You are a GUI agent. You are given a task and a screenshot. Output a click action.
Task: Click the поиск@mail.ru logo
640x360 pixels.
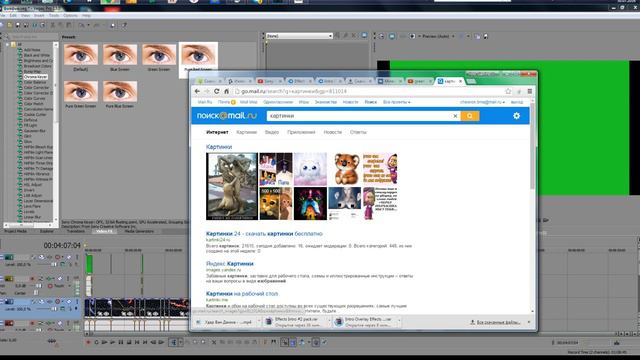coord(227,116)
